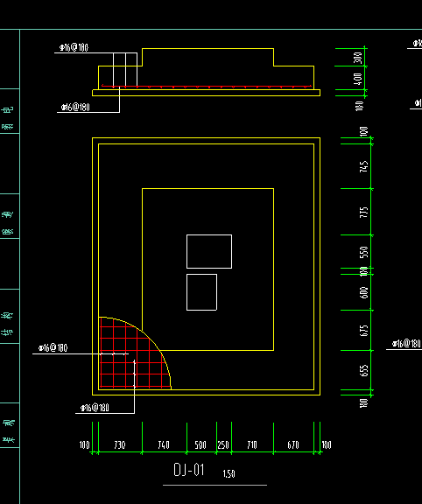
Task: Select the 730 horizontal dimension text
Action: 120,444
